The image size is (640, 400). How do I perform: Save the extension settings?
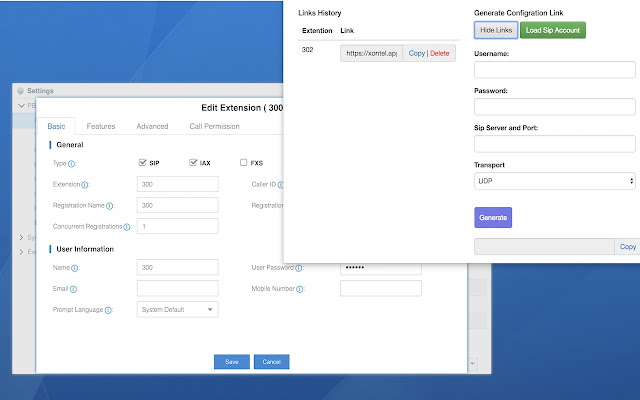click(x=232, y=362)
